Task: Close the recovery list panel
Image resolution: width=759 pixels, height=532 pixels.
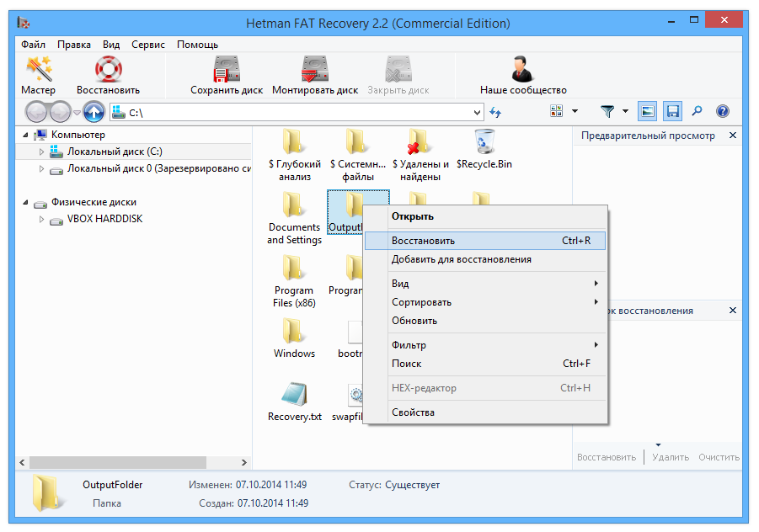Action: [732, 310]
